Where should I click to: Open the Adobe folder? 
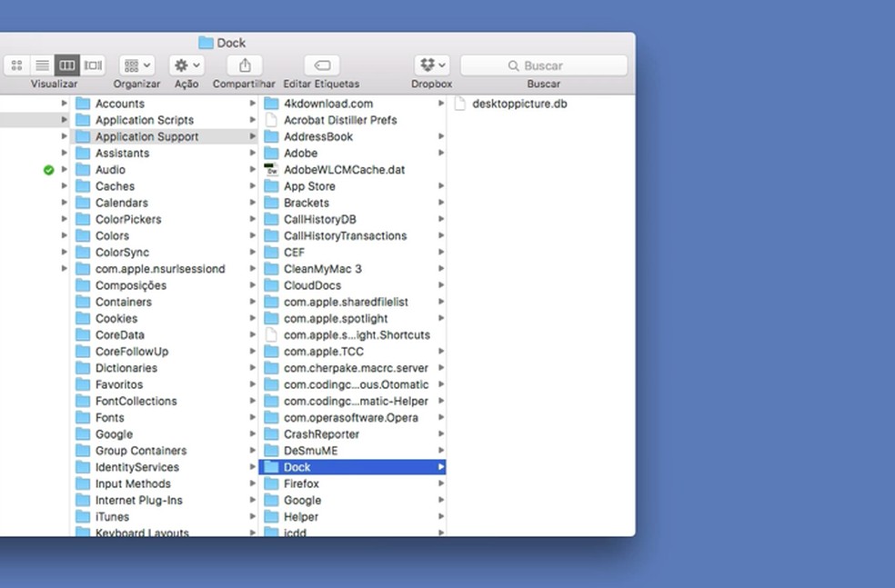(352, 153)
